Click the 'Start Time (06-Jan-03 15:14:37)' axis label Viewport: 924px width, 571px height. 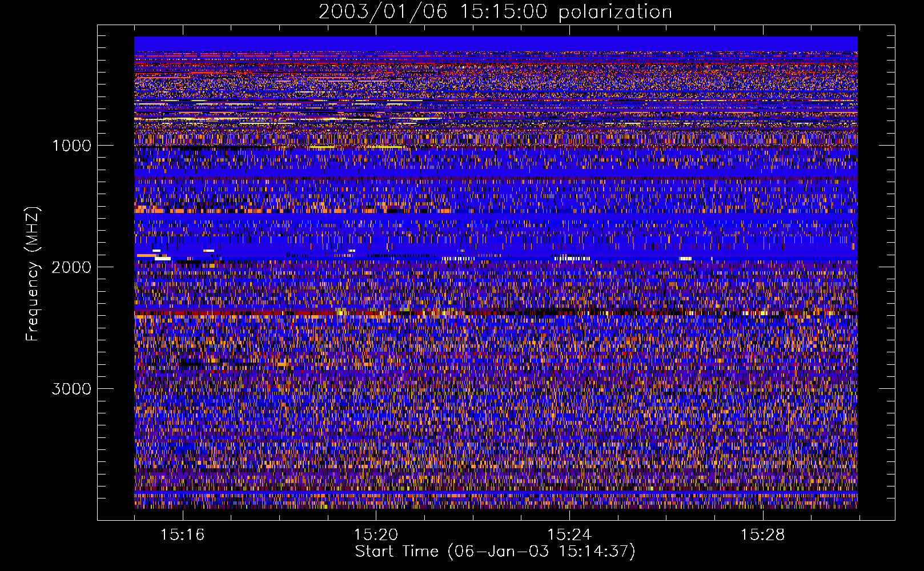(495, 552)
